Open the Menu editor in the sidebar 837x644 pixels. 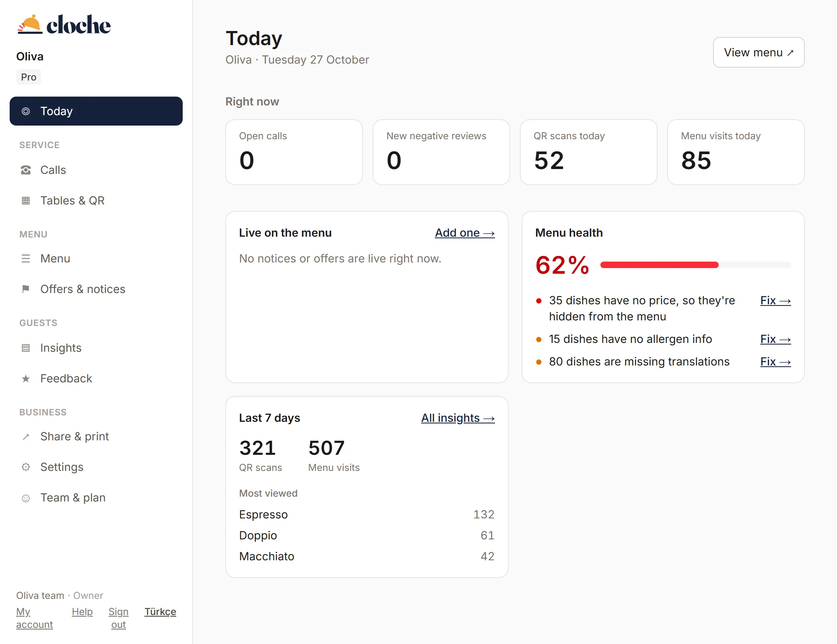[x=96, y=258]
